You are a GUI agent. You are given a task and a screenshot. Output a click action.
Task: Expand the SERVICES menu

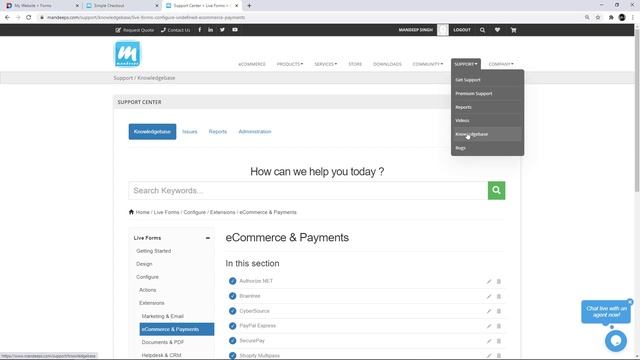[325, 64]
